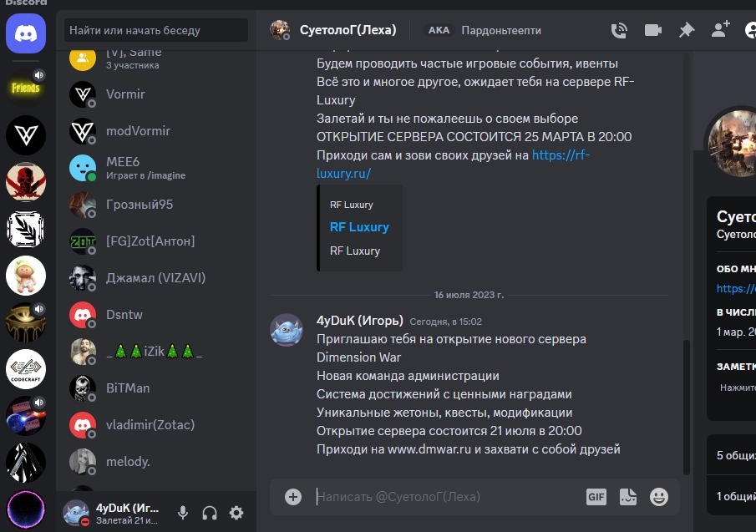Open the Friends server in sidebar

point(26,88)
